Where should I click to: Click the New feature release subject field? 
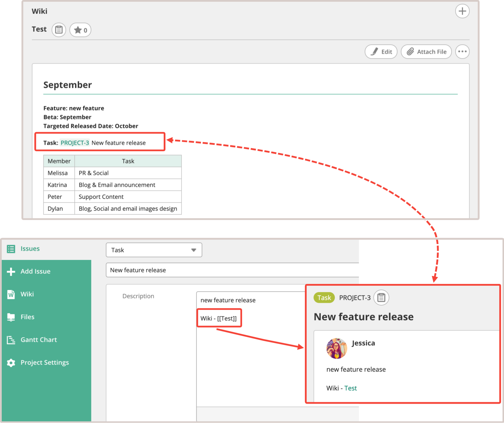point(232,270)
